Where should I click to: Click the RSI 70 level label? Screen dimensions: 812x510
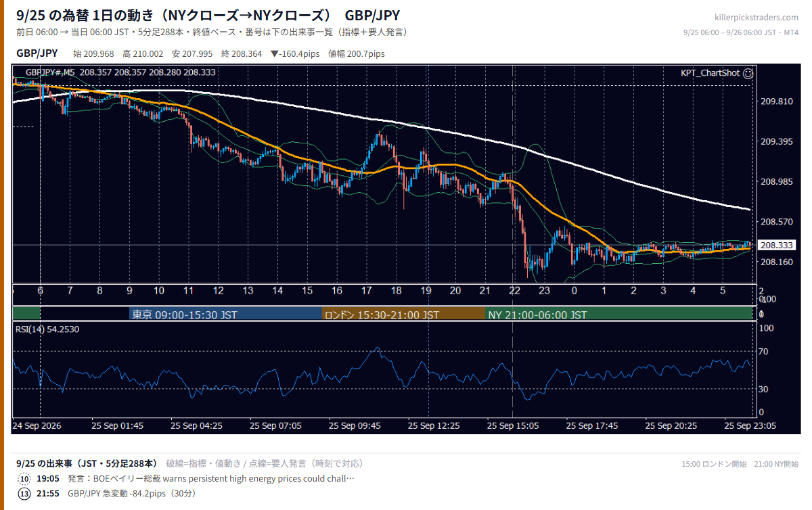(763, 351)
